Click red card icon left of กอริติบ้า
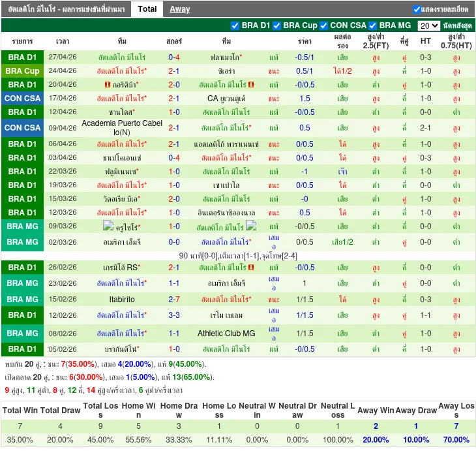476x451 pixels. click(107, 85)
